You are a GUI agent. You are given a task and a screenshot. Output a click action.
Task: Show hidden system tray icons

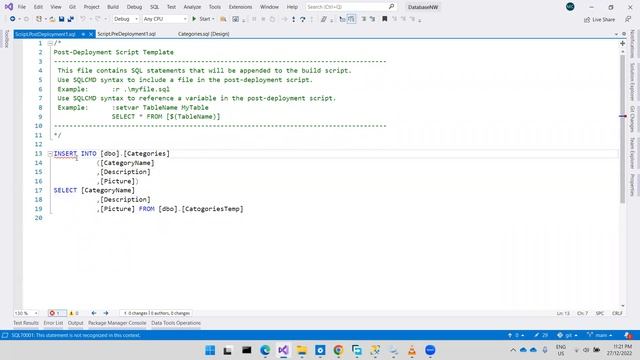513,350
